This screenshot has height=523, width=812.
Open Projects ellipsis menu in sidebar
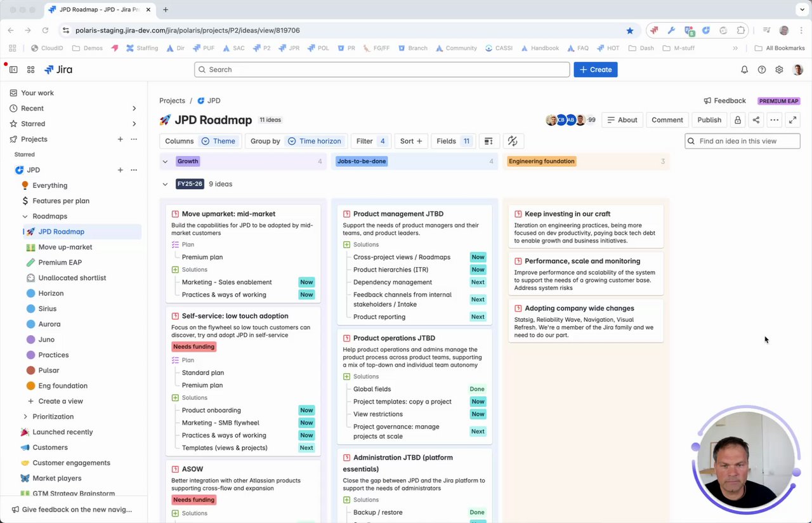[x=134, y=139]
